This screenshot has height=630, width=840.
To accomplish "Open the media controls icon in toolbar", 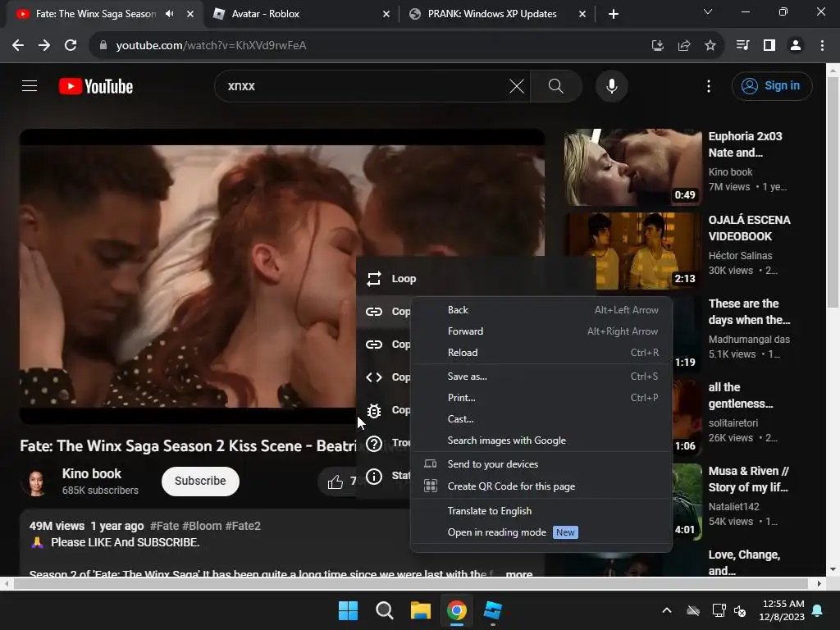I will pos(742,46).
